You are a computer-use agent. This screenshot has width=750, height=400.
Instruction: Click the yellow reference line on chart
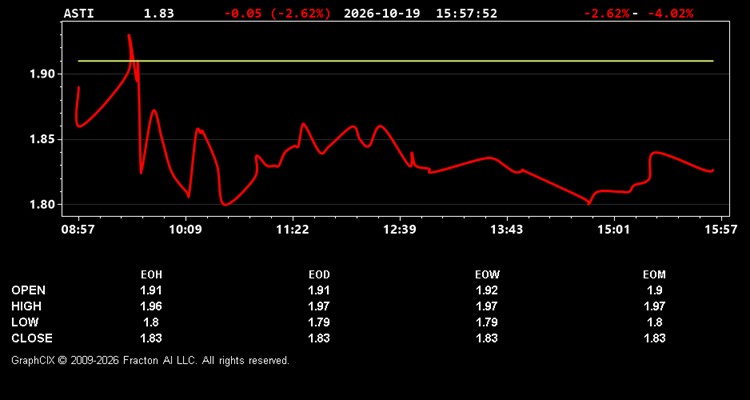[396, 61]
